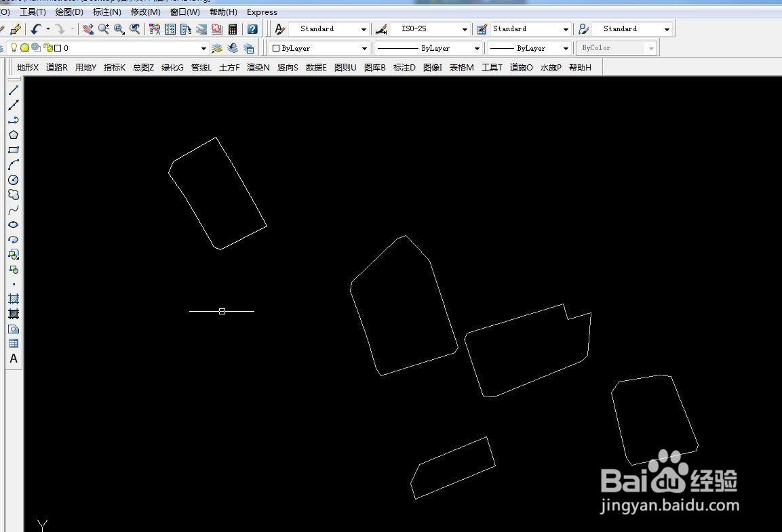Open the 修改(M) menu

[146, 12]
